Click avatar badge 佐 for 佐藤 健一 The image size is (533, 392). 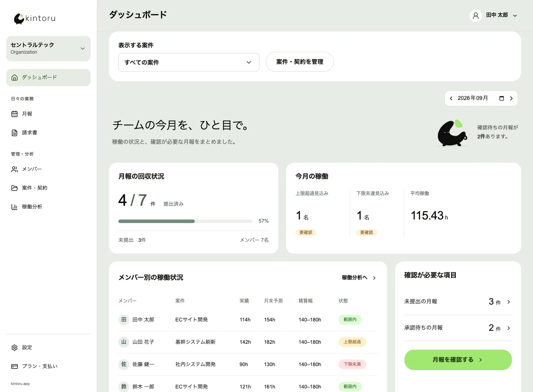124,365
